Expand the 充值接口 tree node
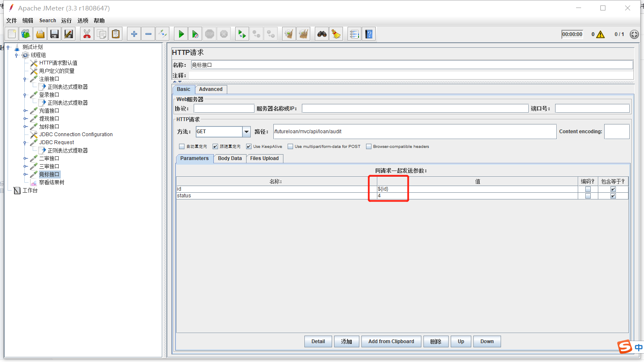Screen dimensions: 644x362 (x=25, y=111)
